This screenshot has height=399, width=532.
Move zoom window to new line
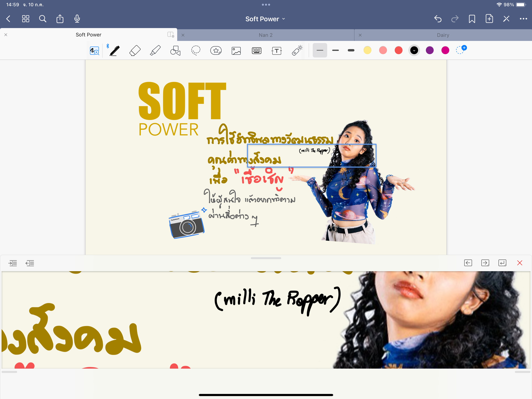coord(502,263)
